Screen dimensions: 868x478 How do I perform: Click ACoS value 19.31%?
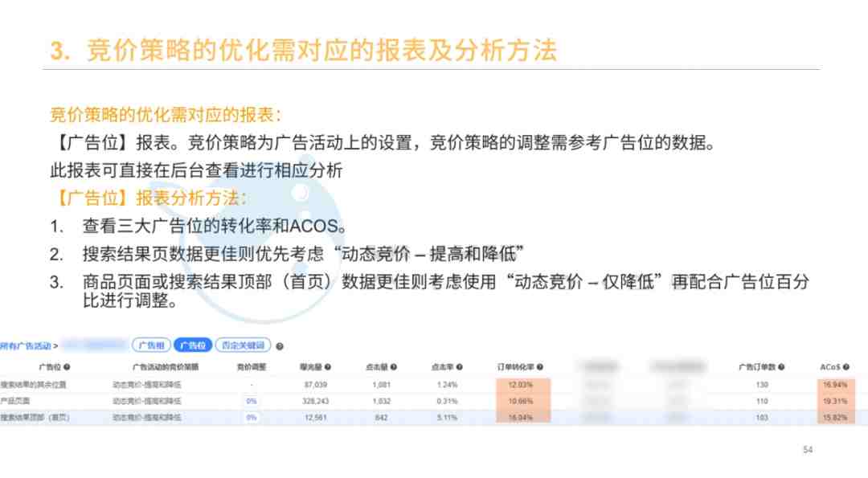point(835,401)
